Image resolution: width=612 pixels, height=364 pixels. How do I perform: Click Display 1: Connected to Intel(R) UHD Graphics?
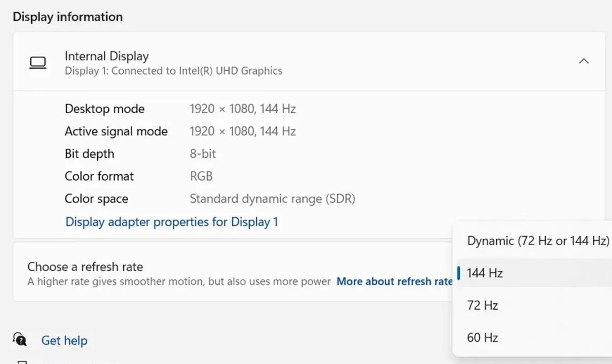[173, 70]
